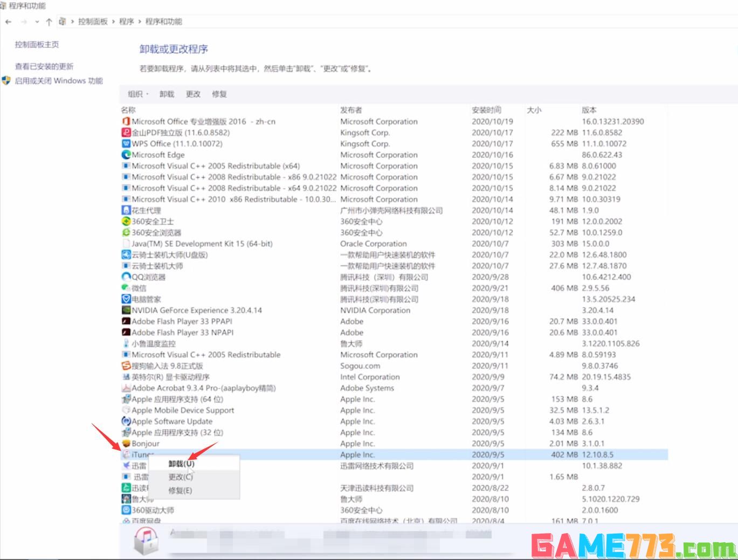Image resolution: width=738 pixels, height=560 pixels.
Task: Sort by the 安装时间 column header
Action: pyautogui.click(x=486, y=110)
